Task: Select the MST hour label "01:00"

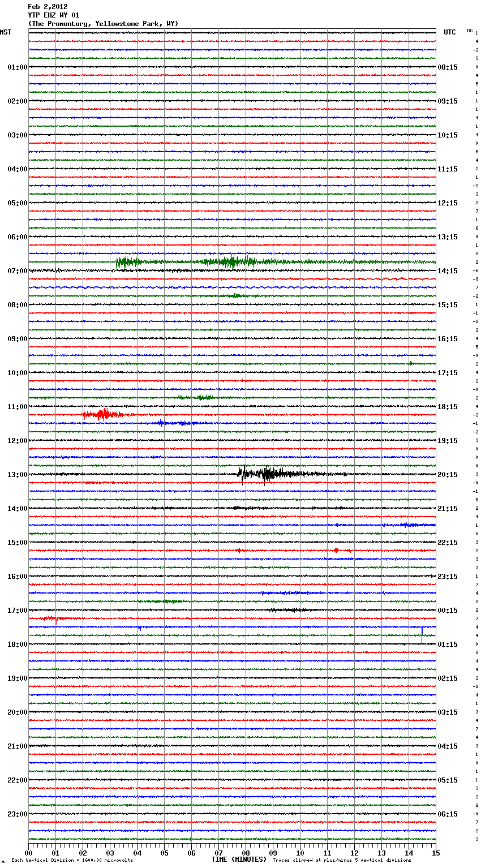Action: click(x=18, y=67)
